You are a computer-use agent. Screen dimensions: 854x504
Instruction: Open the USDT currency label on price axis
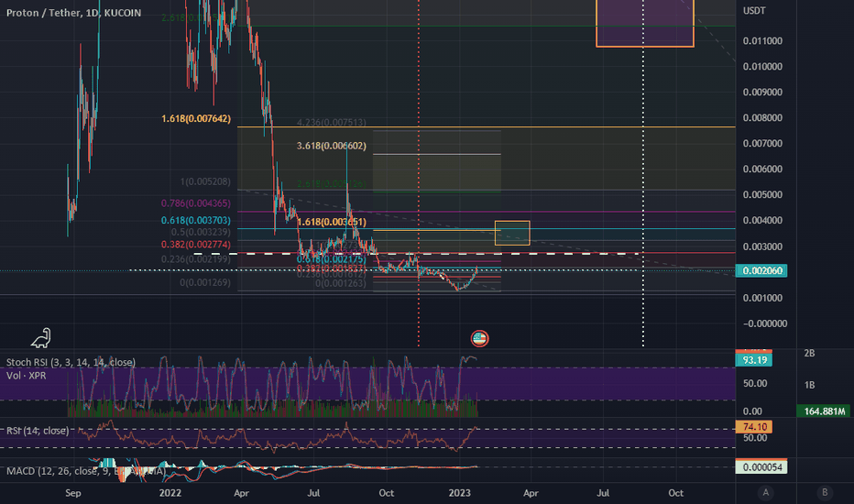point(754,11)
